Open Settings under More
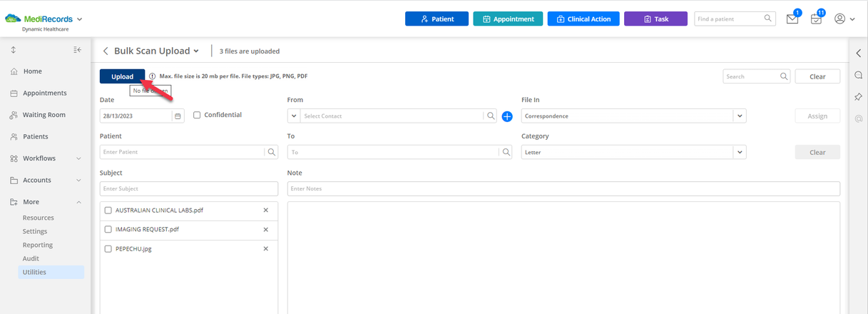868x314 pixels. (35, 231)
